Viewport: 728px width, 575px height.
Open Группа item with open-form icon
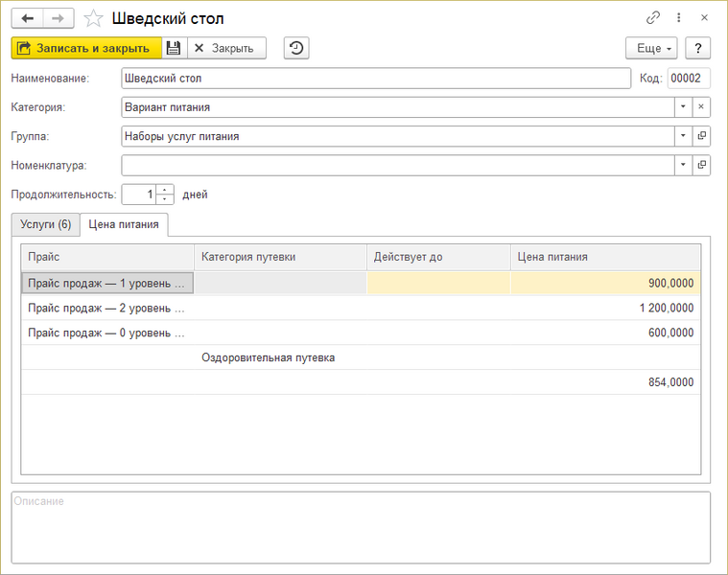click(x=701, y=136)
